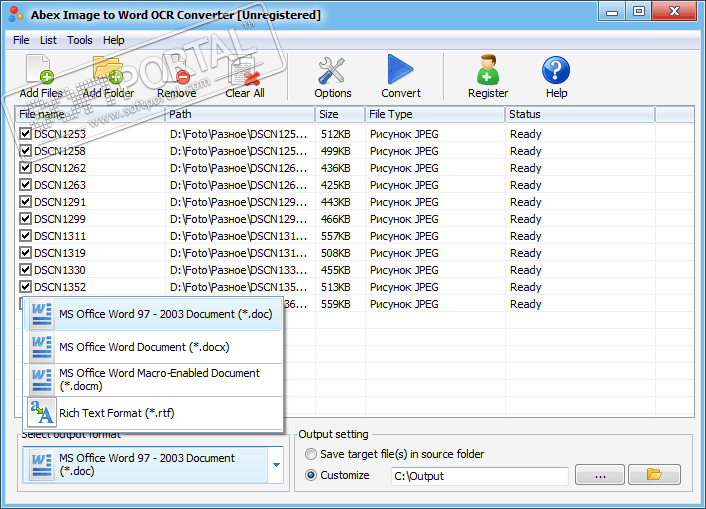Click the app logo in the title bar
Viewport: 706px width, 509px height.
pos(15,14)
